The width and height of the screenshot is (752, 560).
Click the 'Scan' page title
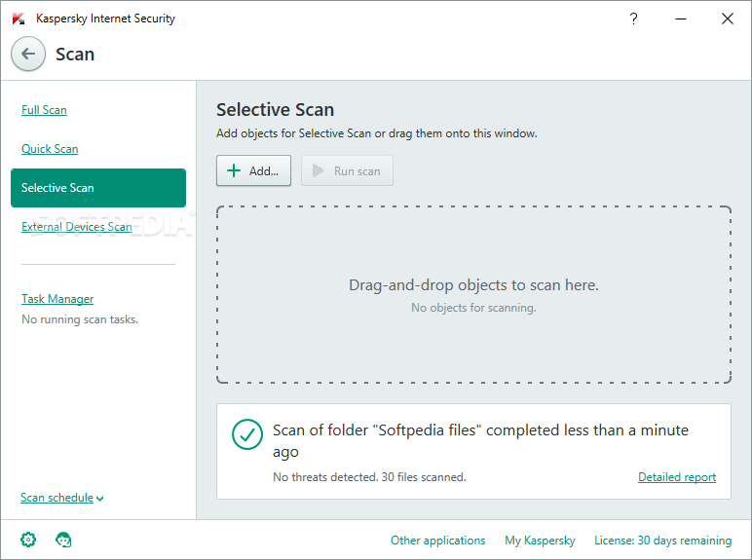[75, 55]
